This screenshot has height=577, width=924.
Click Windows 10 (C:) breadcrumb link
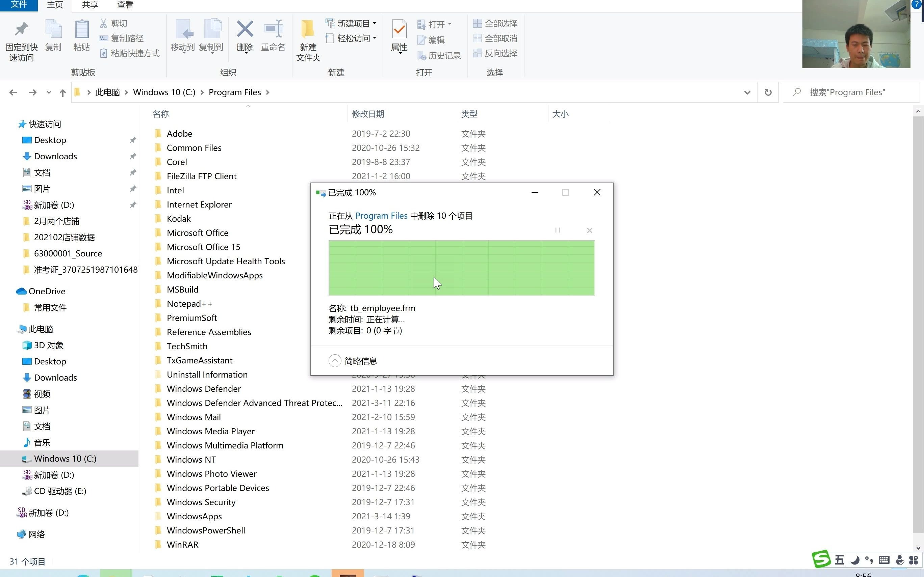tap(165, 92)
